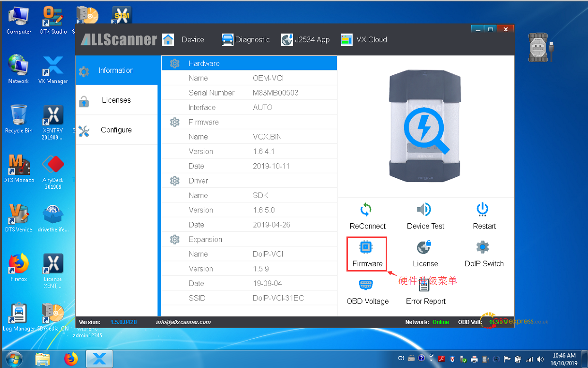Click the DoIP Switch gear icon
The height and width of the screenshot is (368, 588).
coord(483,247)
